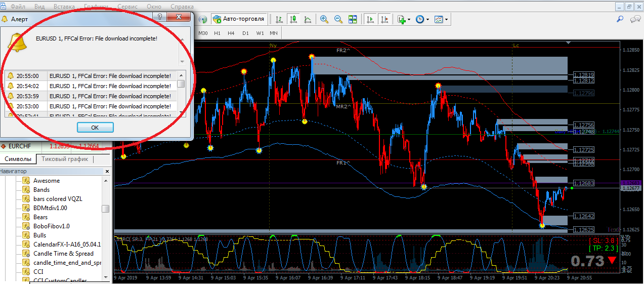Click the Awesome indicator icon

26,181
